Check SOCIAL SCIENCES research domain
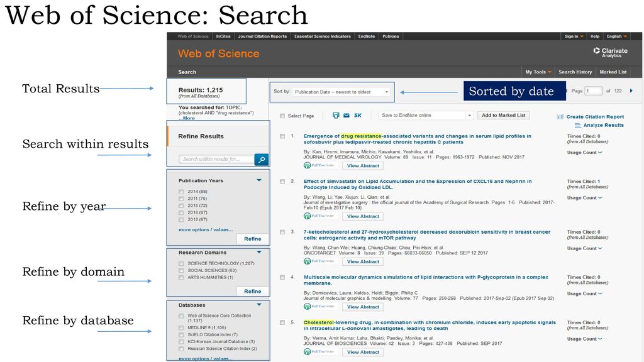 (181, 270)
